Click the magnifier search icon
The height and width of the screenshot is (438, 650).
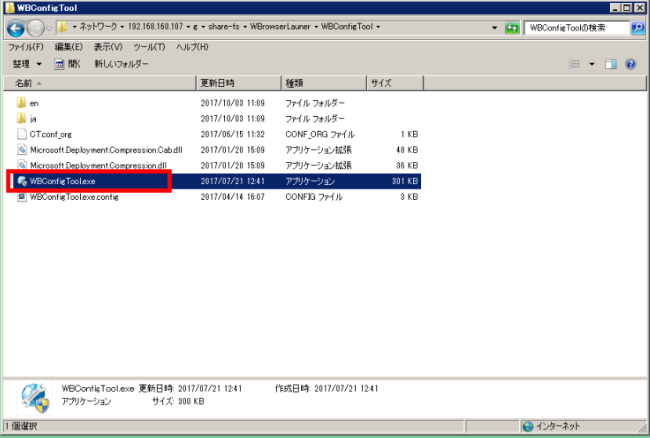point(637,29)
